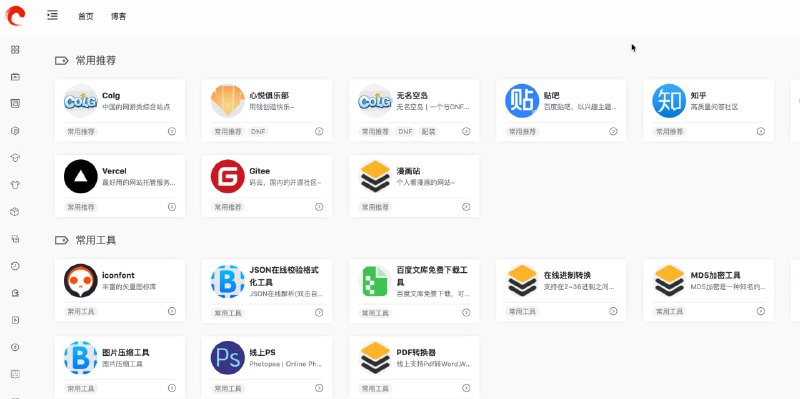The width and height of the screenshot is (800, 399).
Task: Select the 3D cube sidebar icon
Action: (x=15, y=212)
